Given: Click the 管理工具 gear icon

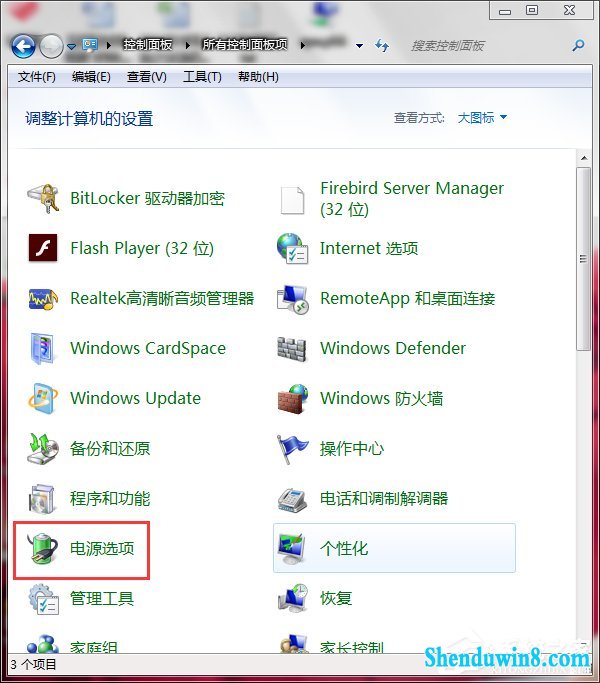Looking at the screenshot, I should (x=43, y=599).
